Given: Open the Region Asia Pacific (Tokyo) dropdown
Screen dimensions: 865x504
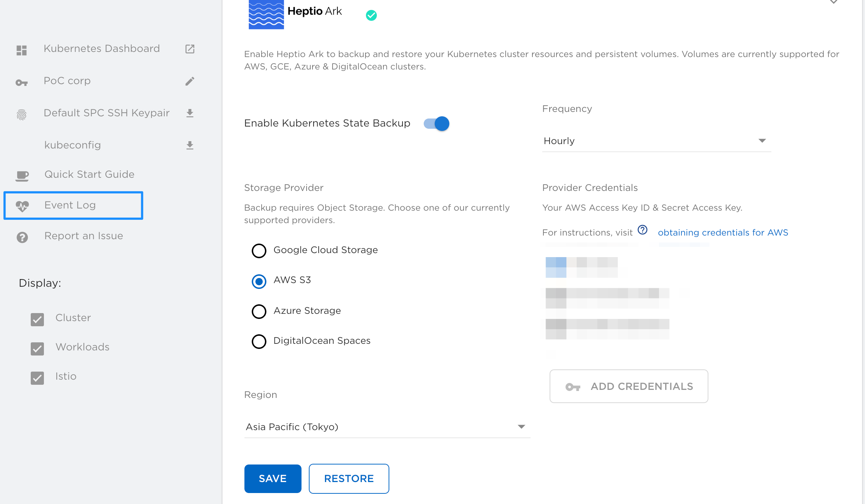Looking at the screenshot, I should (387, 427).
